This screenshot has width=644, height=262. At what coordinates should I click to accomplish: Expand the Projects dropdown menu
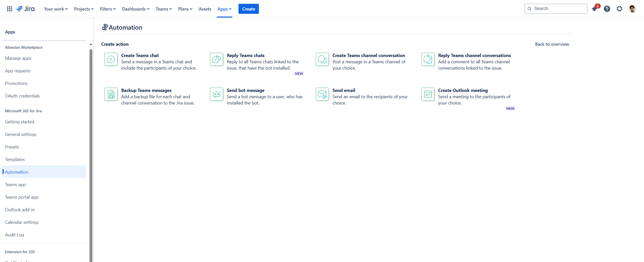tap(84, 9)
